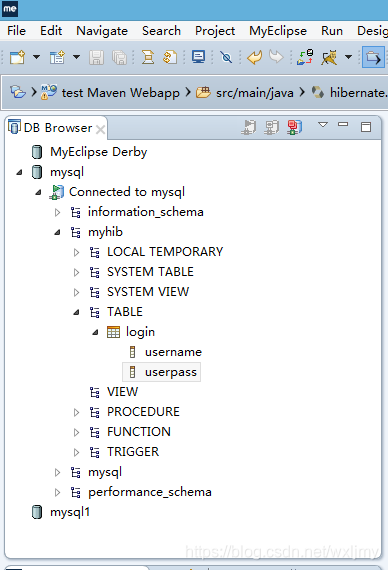Viewport: 388px width, 570px height.
Task: Expand the information_schema node
Action: 57,212
